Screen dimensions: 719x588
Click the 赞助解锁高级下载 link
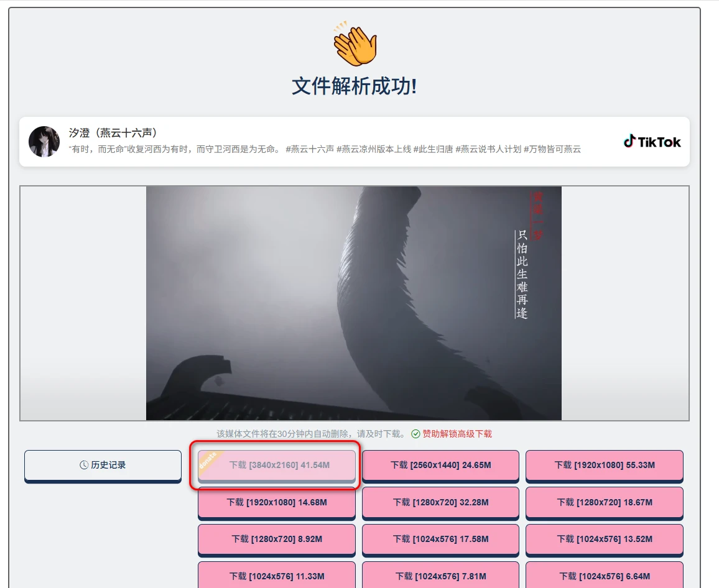coord(457,434)
